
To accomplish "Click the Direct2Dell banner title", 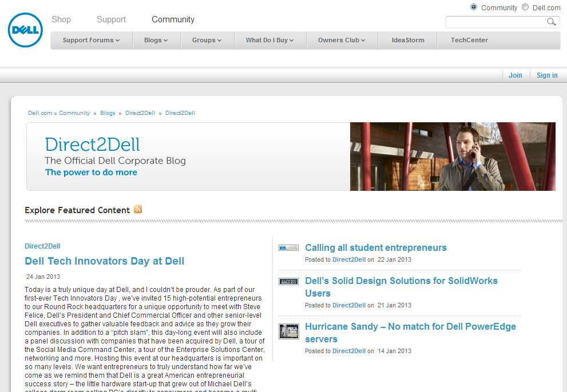I will click(x=92, y=145).
